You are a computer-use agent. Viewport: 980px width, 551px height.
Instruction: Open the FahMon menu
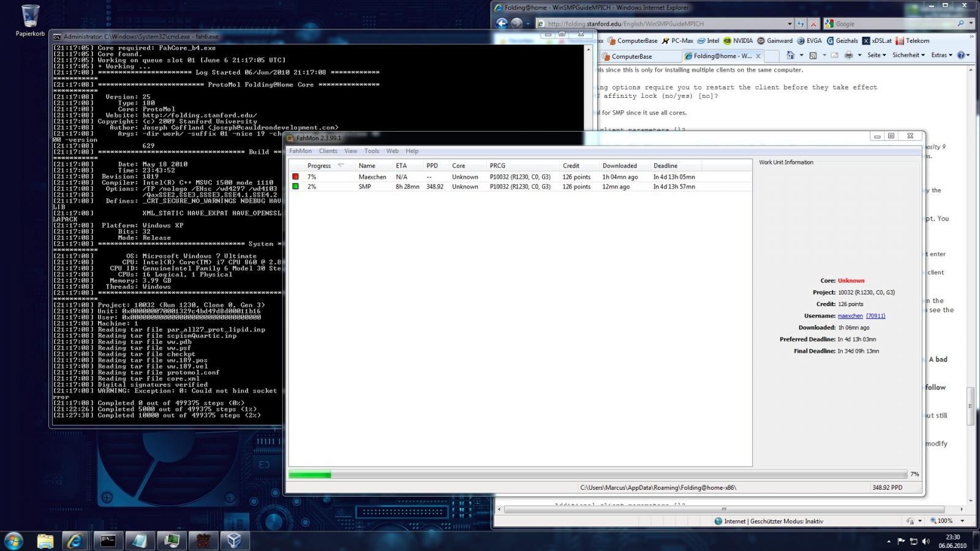[x=300, y=151]
